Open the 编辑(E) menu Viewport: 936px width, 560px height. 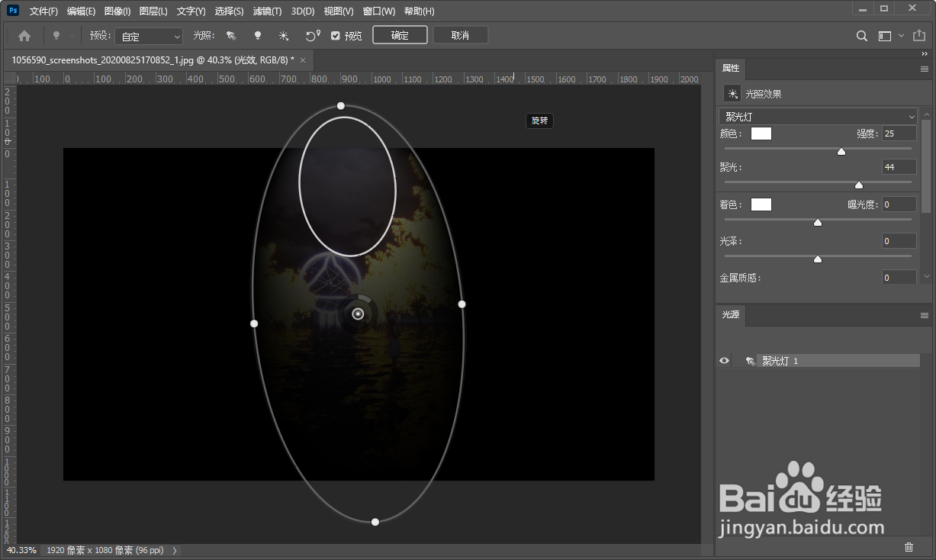pos(81,11)
